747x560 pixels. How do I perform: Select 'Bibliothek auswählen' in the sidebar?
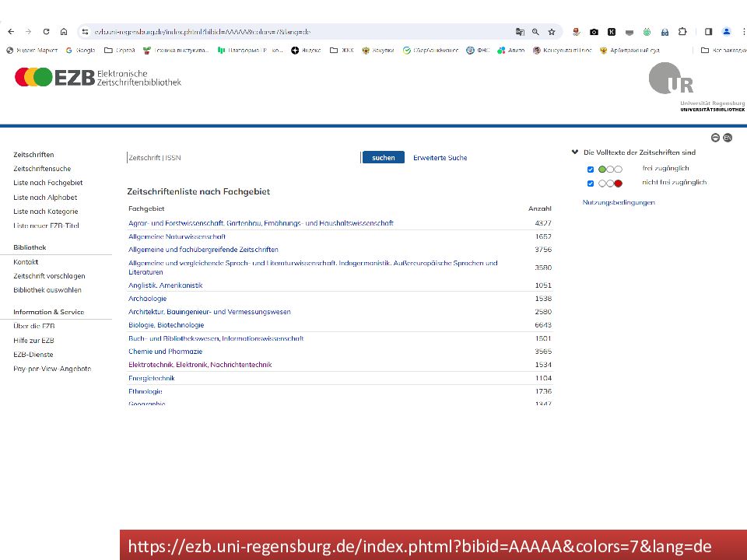tap(47, 290)
